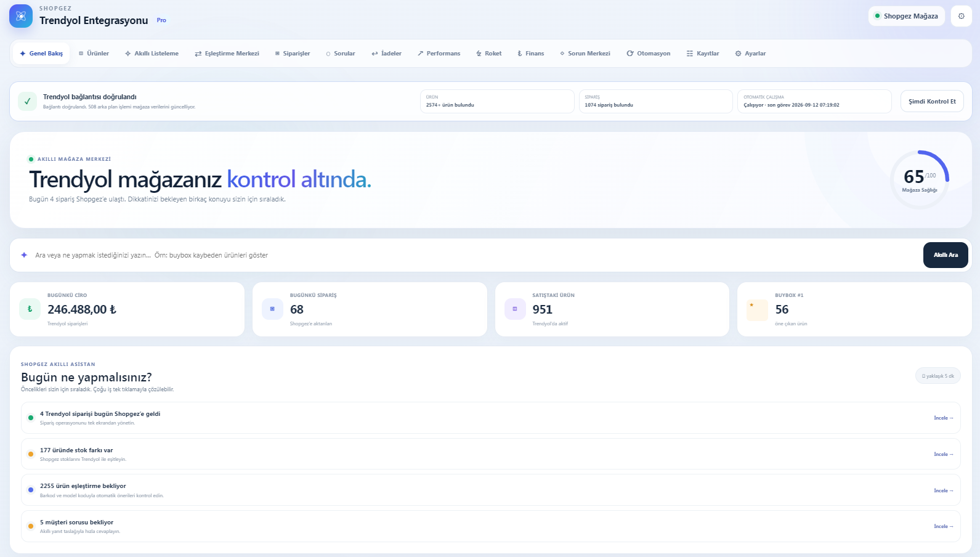Click the sparkle icon in search bar

pyautogui.click(x=24, y=255)
